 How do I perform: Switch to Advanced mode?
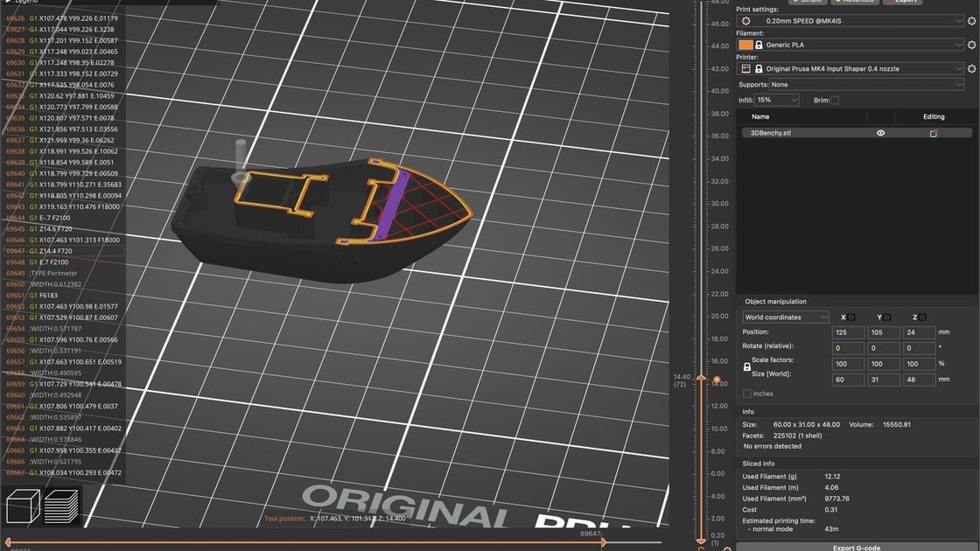(855, 1)
